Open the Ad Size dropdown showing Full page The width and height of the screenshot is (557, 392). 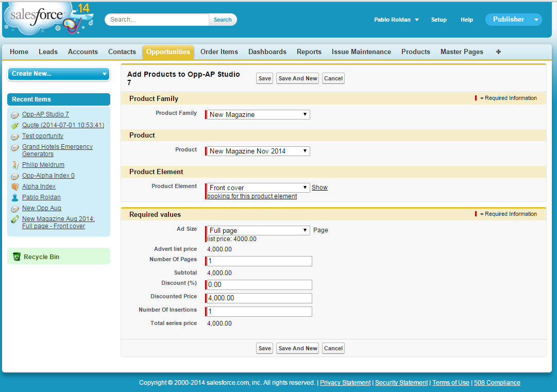click(x=258, y=230)
